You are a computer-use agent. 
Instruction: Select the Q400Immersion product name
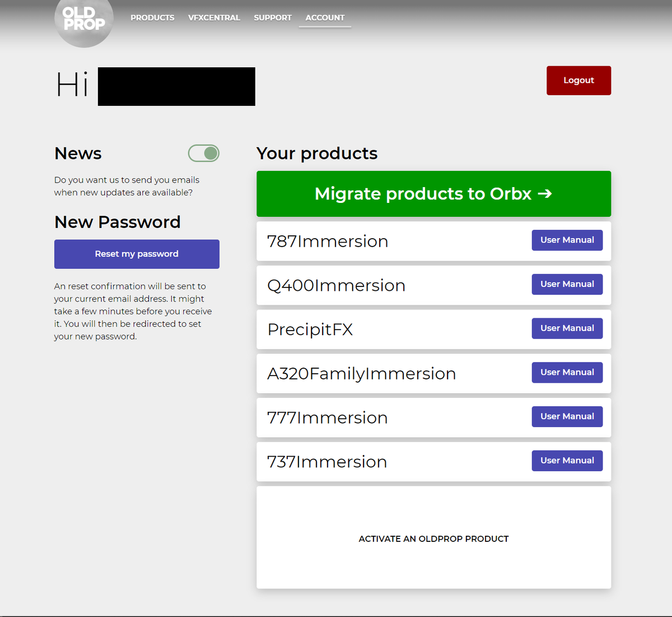coord(336,286)
